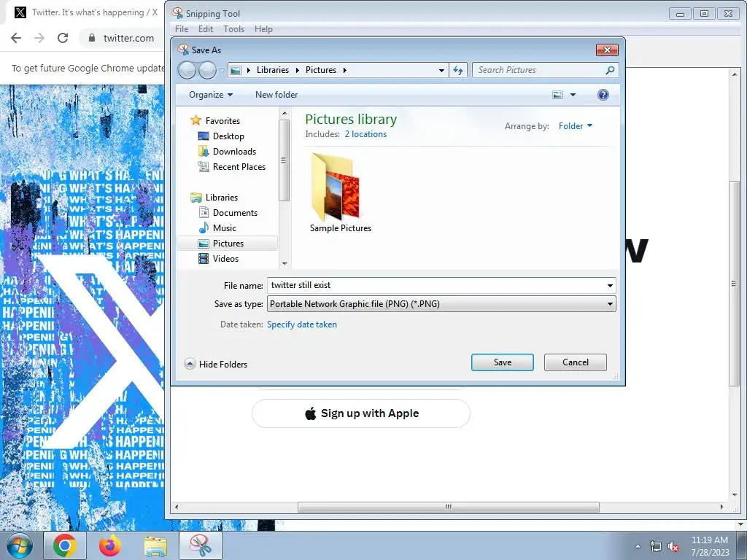Viewport: 747px width, 560px height.
Task: Open Music library in navigation pane
Action: (225, 228)
